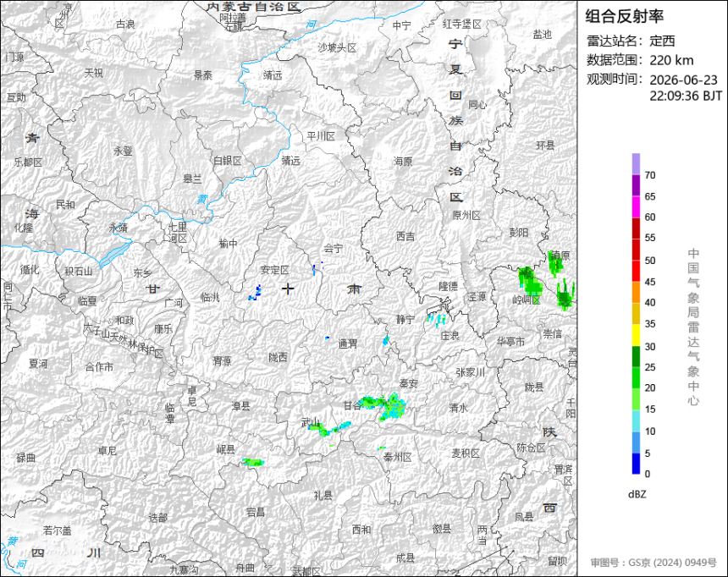The width and height of the screenshot is (728, 577).
Task: Click the time 22:09:36 BJT
Action: [686, 96]
